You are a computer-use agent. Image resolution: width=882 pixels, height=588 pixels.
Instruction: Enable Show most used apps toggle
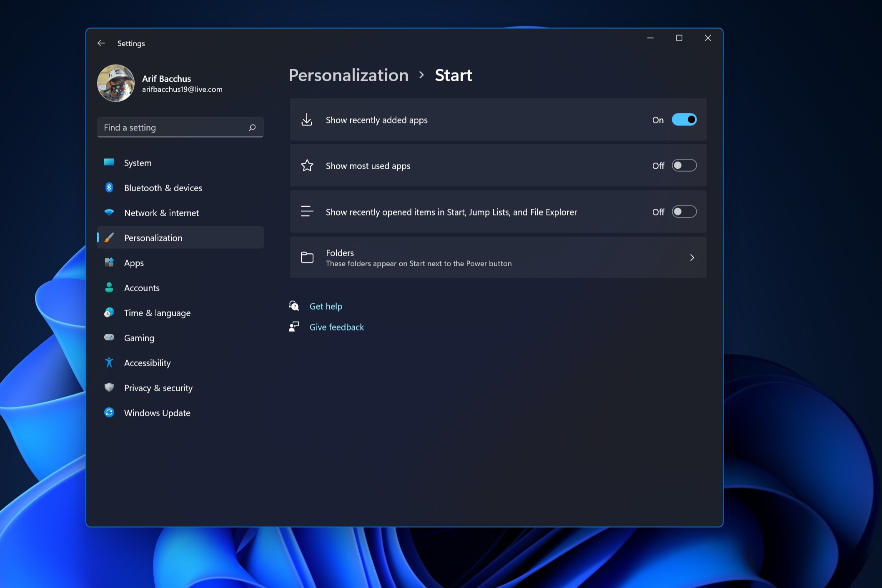684,165
